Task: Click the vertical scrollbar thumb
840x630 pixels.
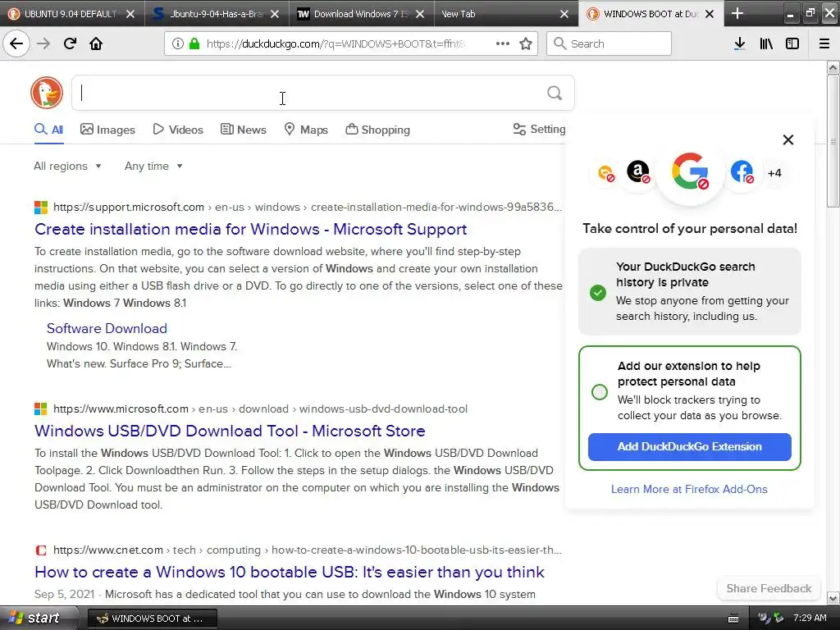Action: pos(833,141)
